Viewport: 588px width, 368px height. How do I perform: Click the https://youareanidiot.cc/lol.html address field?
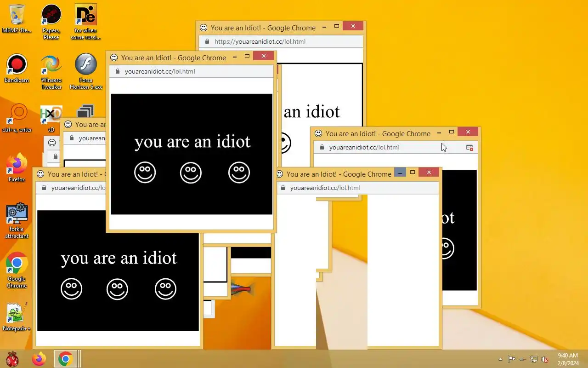pos(281,41)
